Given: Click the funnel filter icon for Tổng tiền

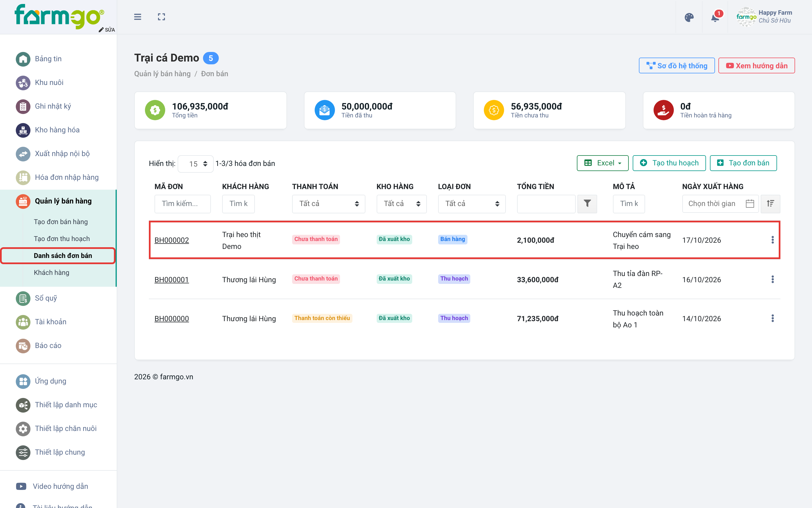Looking at the screenshot, I should click(x=587, y=203).
